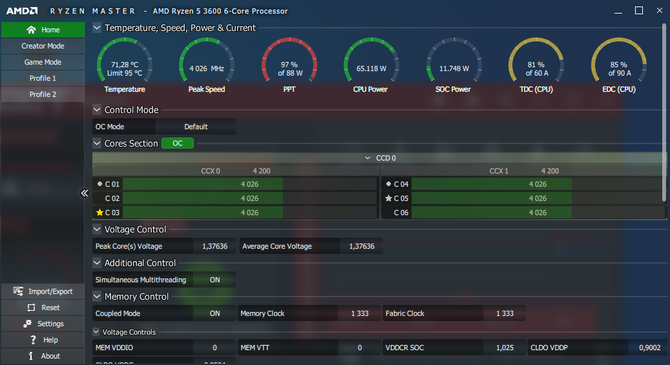This screenshot has height=365, width=670.
Task: Click core C 05 speed bar
Action: [538, 198]
